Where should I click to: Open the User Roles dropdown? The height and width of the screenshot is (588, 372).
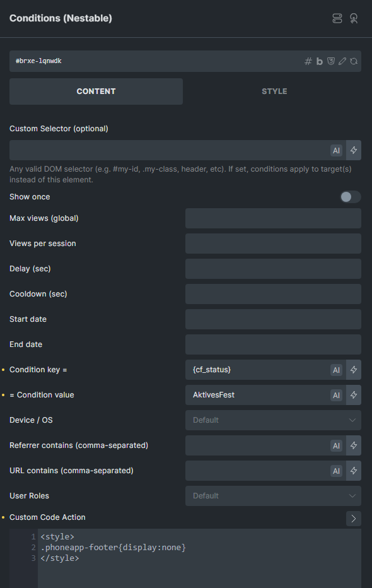coord(273,496)
